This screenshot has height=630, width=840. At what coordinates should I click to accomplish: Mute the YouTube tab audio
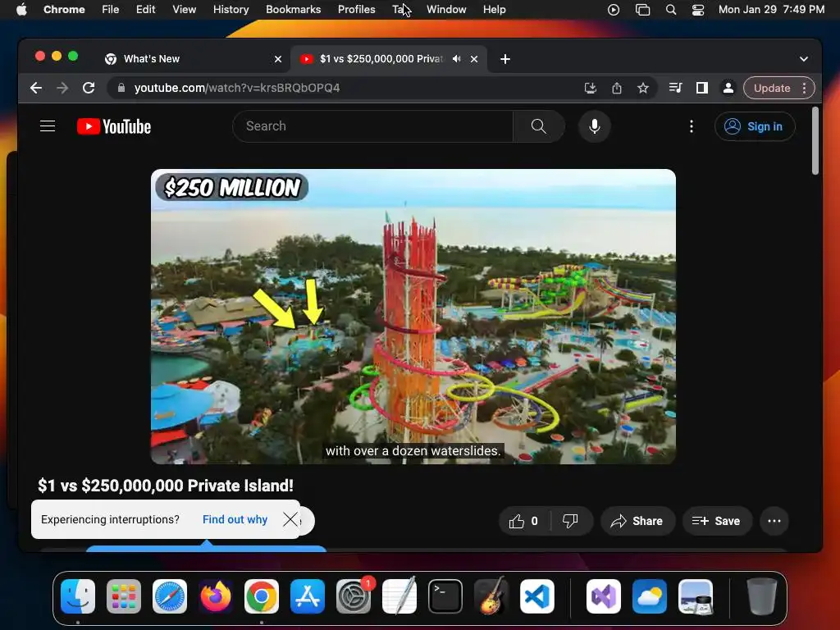pyautogui.click(x=456, y=59)
